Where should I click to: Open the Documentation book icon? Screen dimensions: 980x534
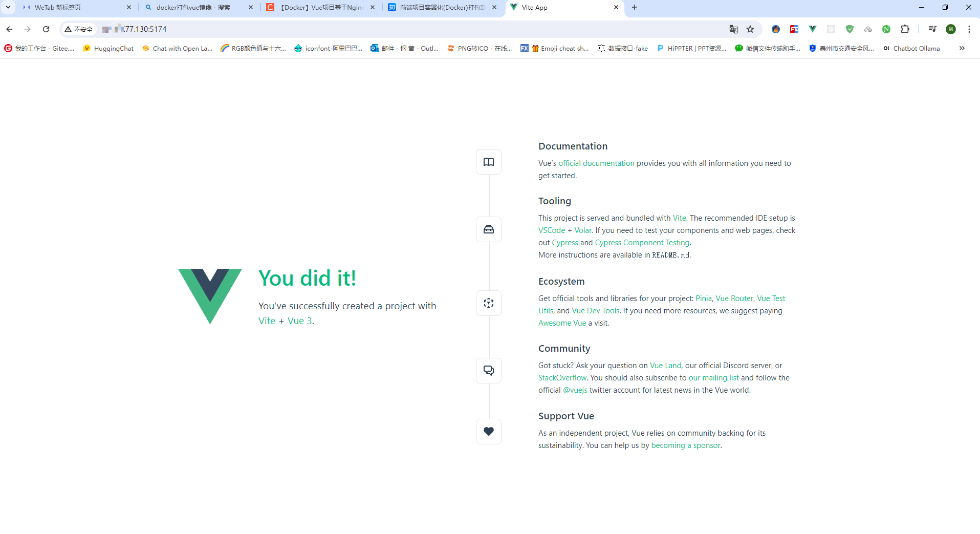[x=489, y=162]
